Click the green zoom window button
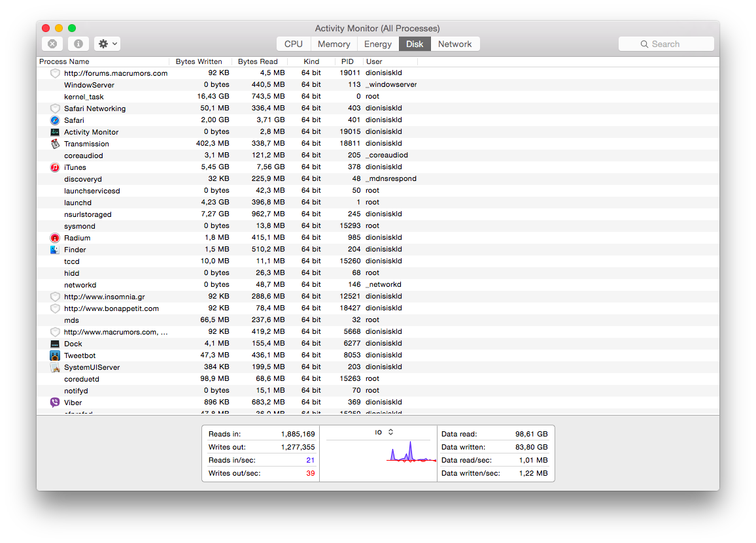This screenshot has width=756, height=543. (x=72, y=28)
